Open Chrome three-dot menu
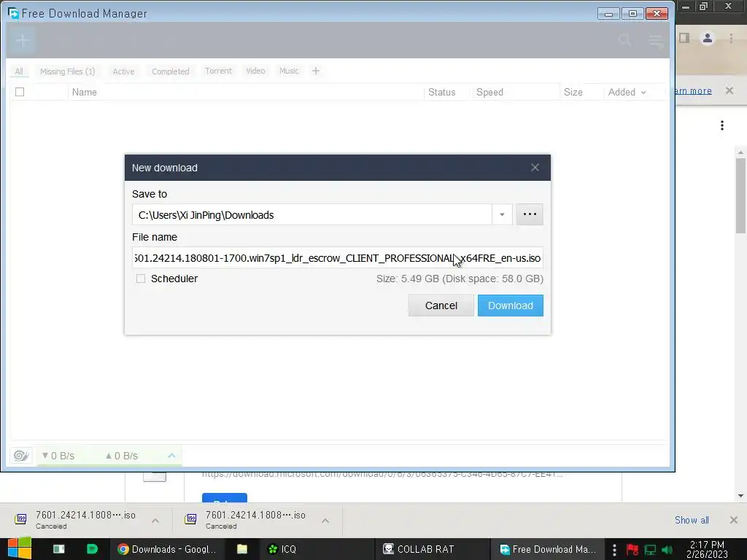 731,38
